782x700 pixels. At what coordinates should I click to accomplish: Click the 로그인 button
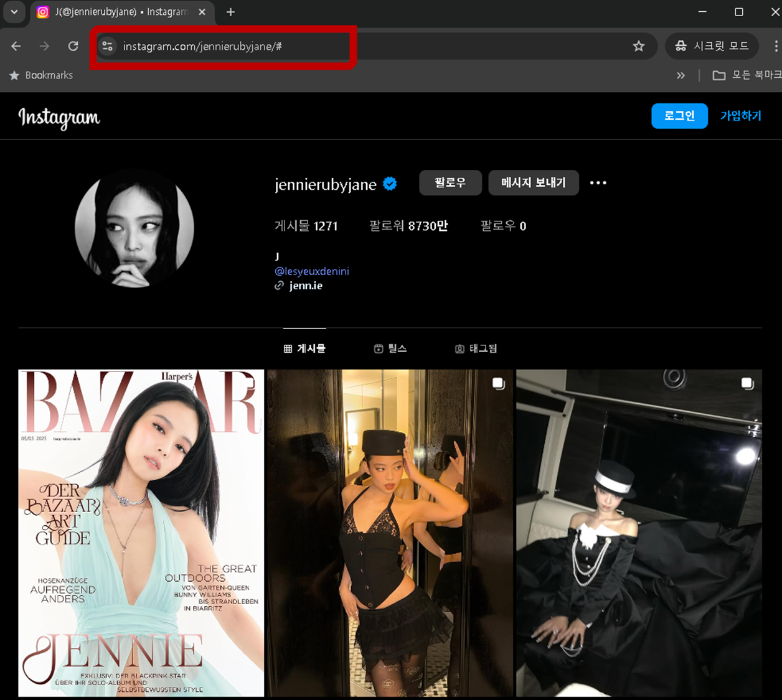[679, 116]
